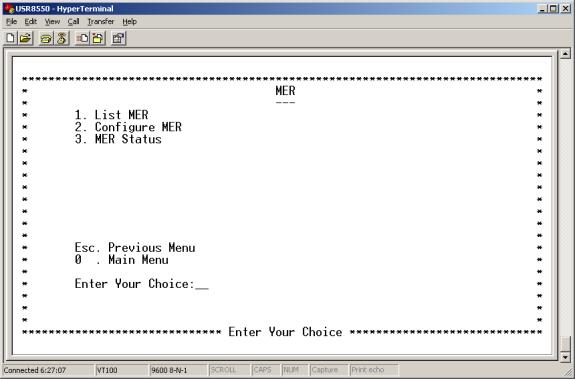Click the scroll down arrow of terminal

pos(565,357)
